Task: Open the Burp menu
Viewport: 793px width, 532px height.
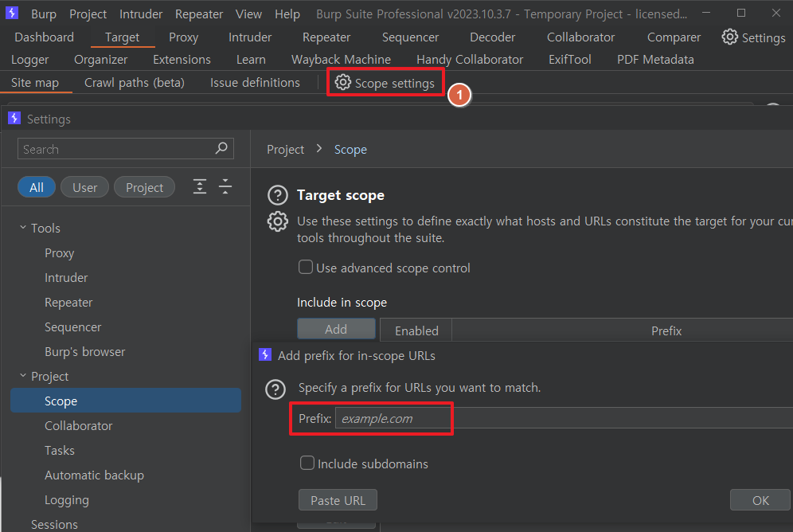Action: tap(44, 14)
